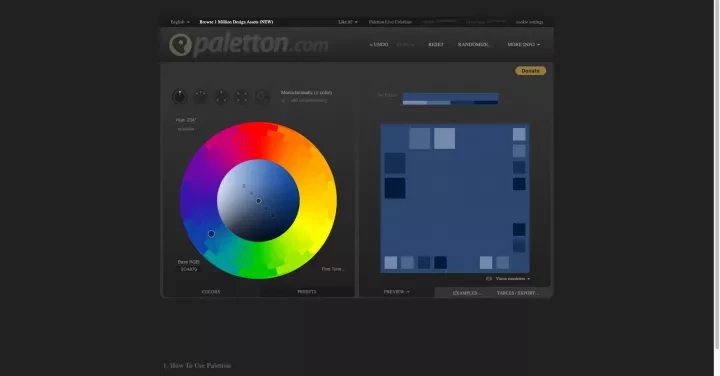The image size is (720, 376).
Task: Toggle the add complementary option
Action: click(x=305, y=100)
